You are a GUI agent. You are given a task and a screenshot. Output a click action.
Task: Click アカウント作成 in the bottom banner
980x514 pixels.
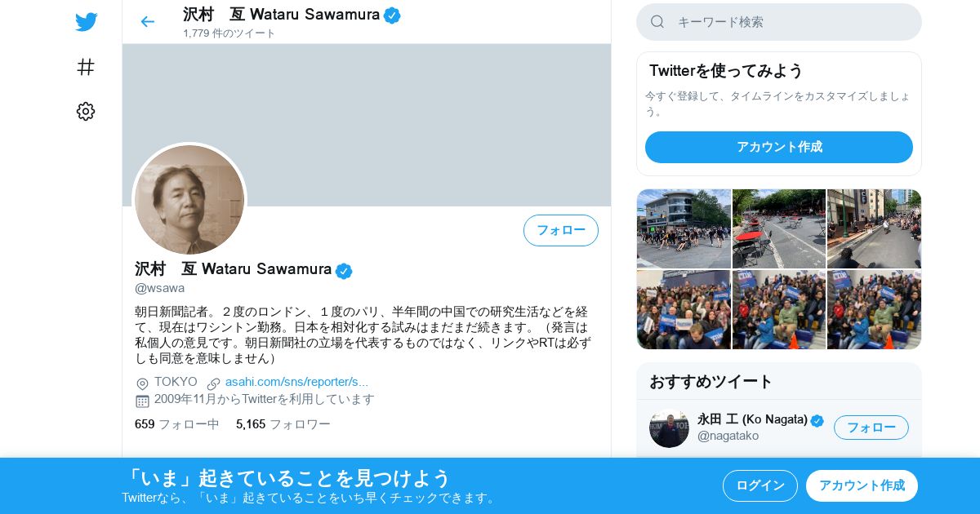pyautogui.click(x=862, y=485)
